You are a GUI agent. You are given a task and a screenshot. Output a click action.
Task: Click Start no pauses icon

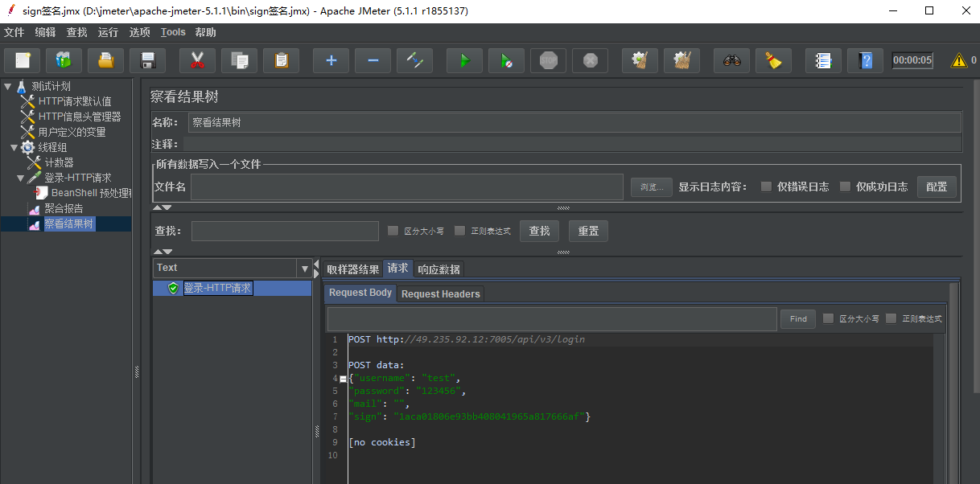coord(506,60)
